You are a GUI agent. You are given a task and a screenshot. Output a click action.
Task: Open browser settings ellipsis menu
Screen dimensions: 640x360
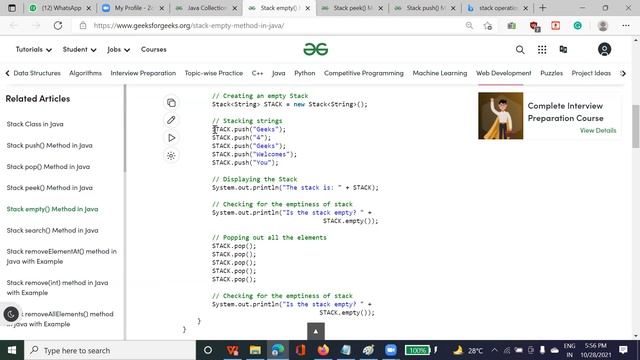(x=626, y=26)
